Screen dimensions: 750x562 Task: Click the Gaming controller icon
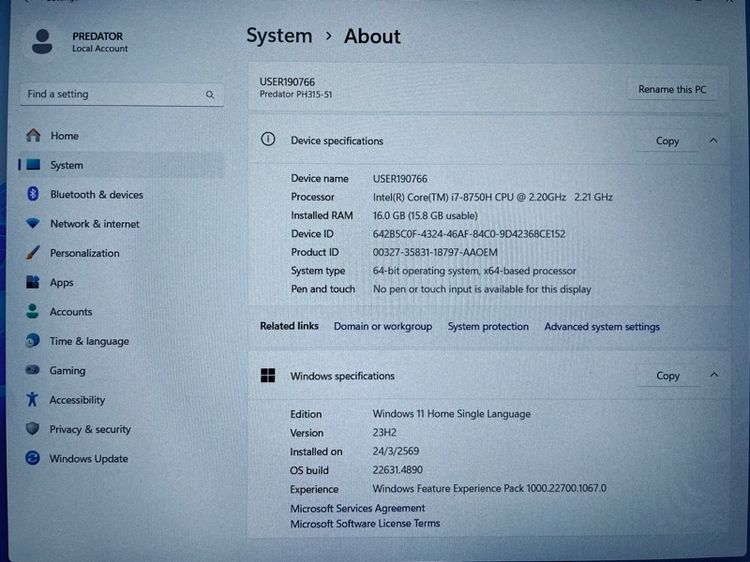(x=33, y=371)
